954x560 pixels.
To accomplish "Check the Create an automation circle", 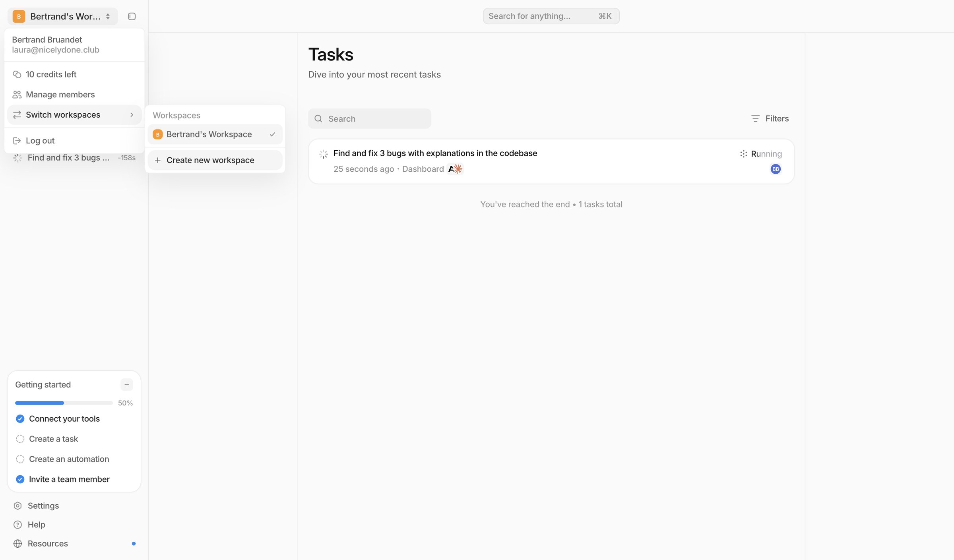I will (x=20, y=459).
